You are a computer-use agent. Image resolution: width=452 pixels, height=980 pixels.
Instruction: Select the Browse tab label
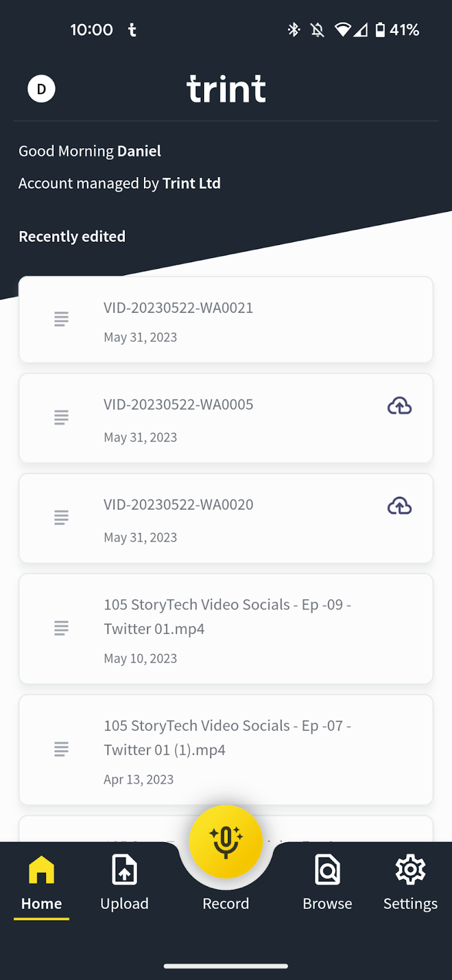[x=327, y=904]
